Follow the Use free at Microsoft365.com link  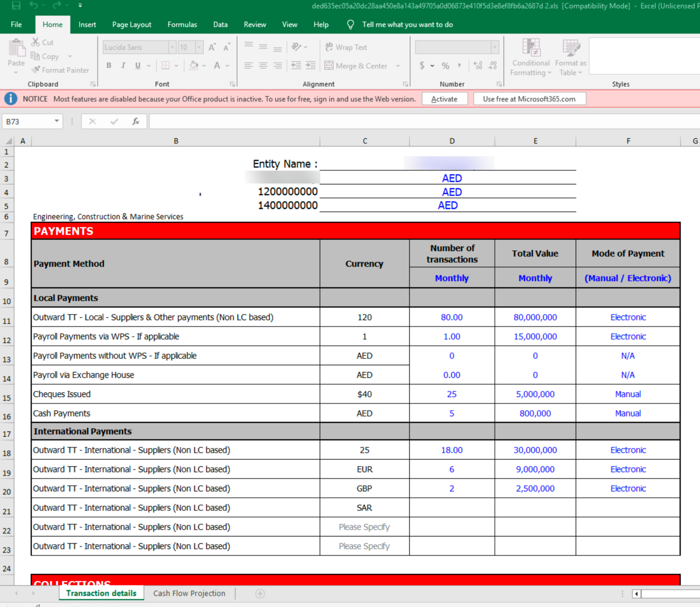click(x=529, y=99)
